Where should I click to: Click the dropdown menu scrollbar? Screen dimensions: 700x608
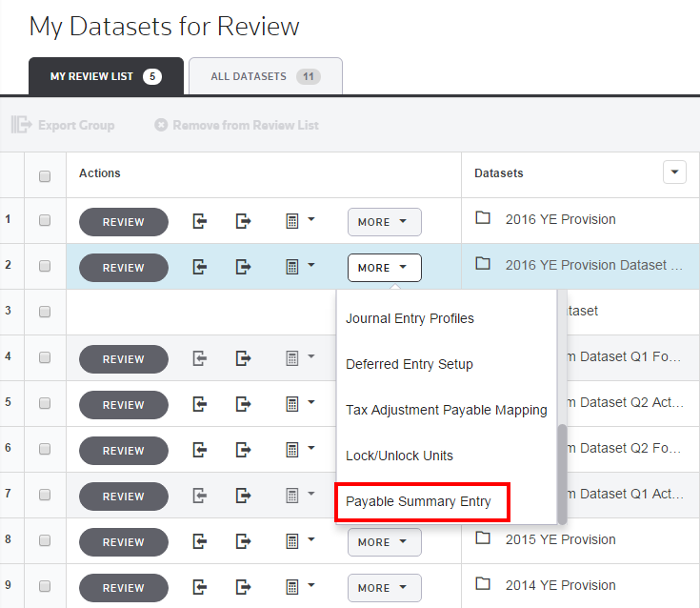(x=562, y=472)
